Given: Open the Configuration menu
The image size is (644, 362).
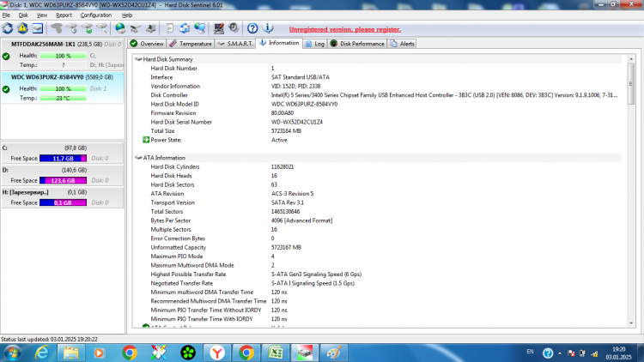Looking at the screenshot, I should coord(96,15).
